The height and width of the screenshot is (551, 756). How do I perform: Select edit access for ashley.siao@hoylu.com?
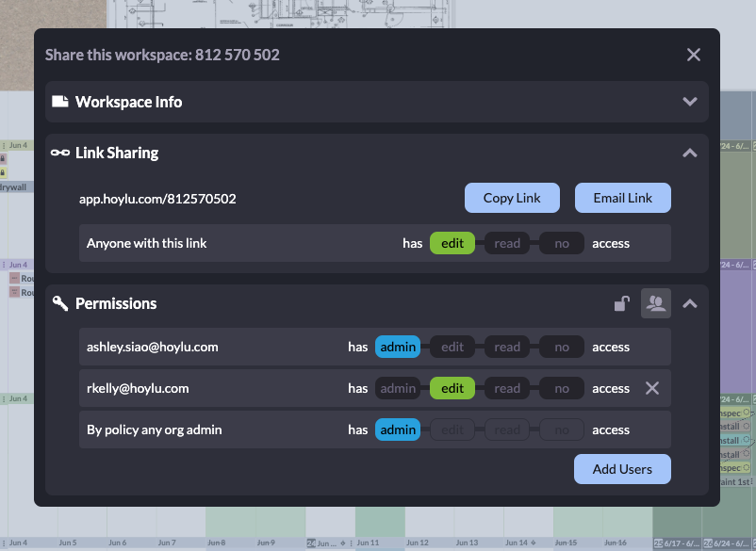point(452,347)
